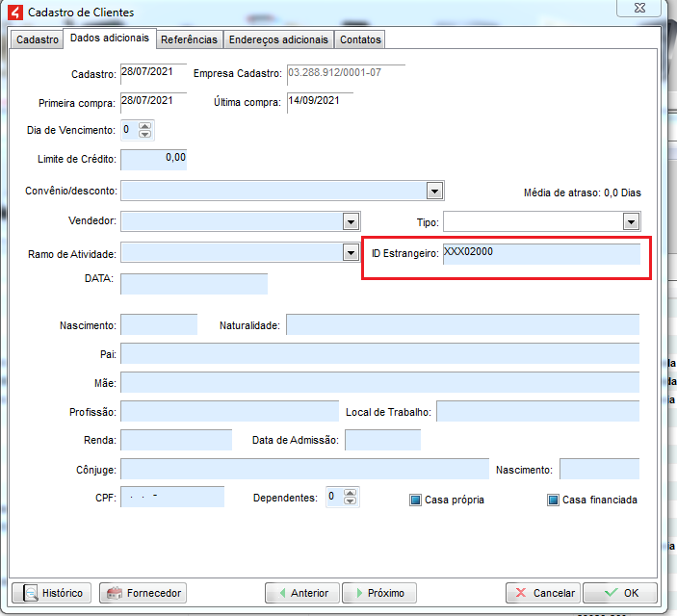Toggle the Casa própria checkbox
The image size is (677, 616).
click(416, 500)
